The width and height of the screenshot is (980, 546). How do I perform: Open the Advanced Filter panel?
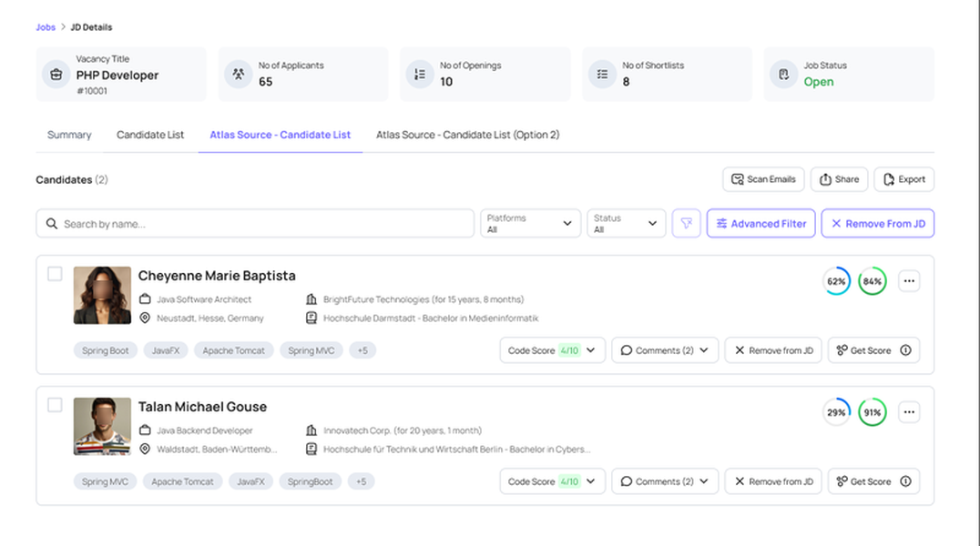761,224
